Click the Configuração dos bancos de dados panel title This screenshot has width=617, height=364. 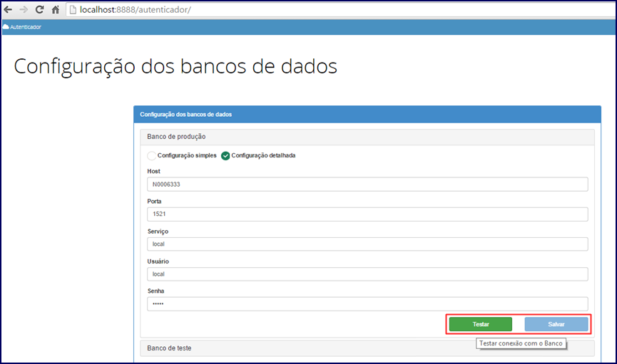tap(185, 115)
